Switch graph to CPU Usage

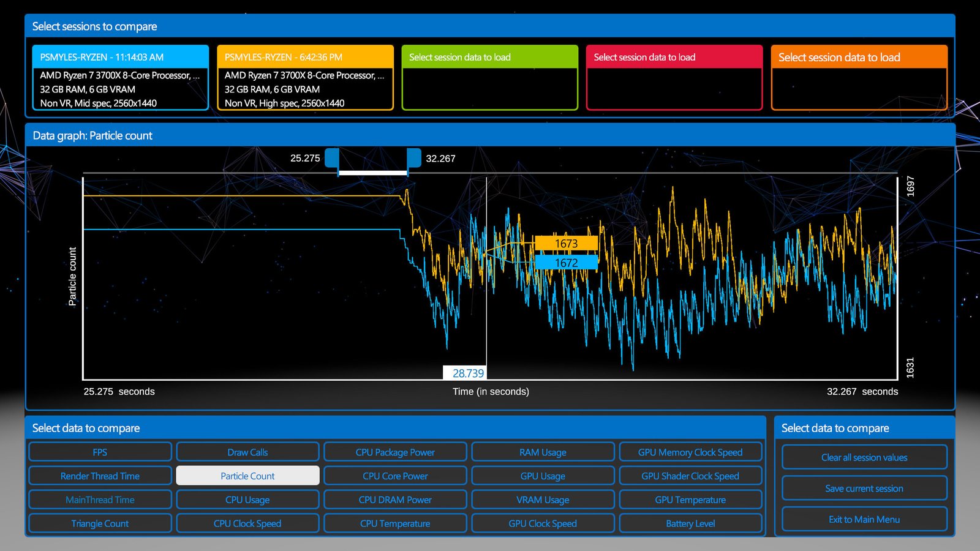(247, 500)
